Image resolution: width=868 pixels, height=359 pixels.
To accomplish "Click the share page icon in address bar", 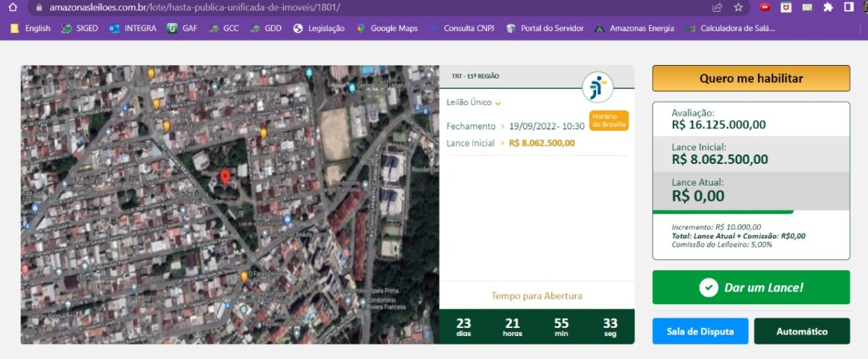I will pyautogui.click(x=717, y=7).
